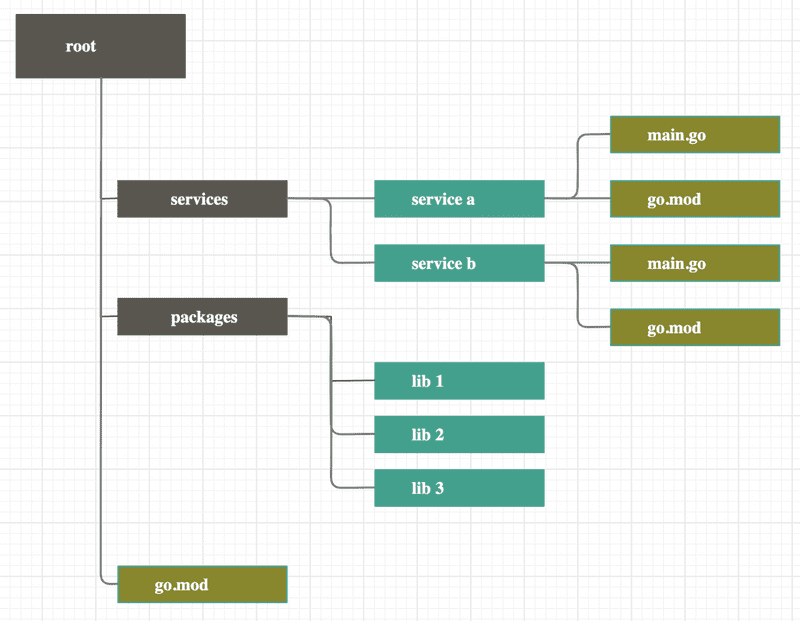Select the root-level go.mod node
800x621 pixels.
(203, 585)
